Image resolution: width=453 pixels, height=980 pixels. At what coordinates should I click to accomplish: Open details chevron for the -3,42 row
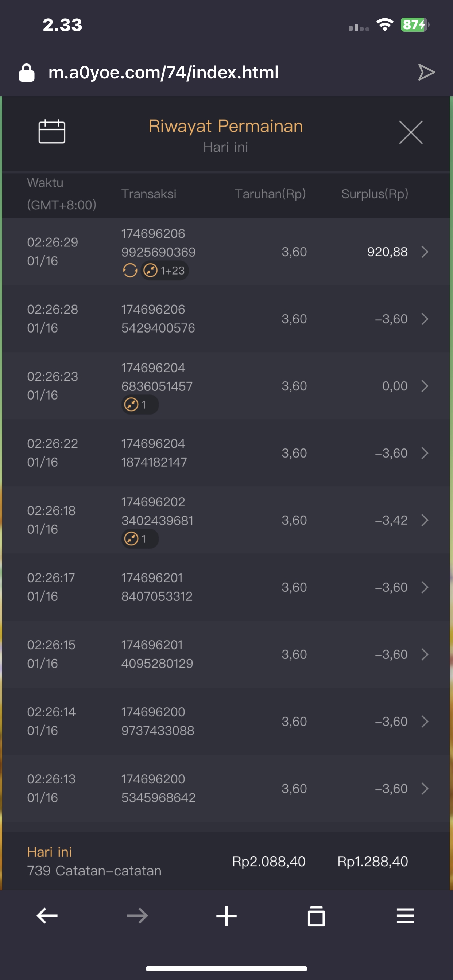coord(425,520)
